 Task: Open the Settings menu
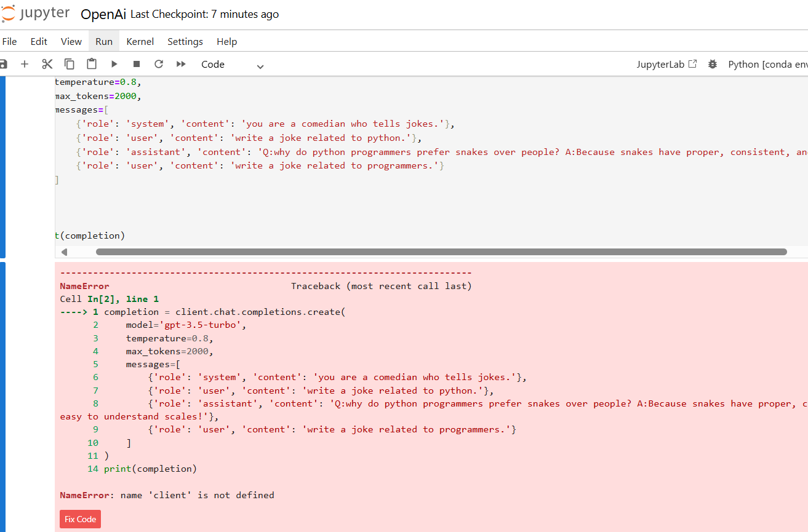pyautogui.click(x=185, y=41)
